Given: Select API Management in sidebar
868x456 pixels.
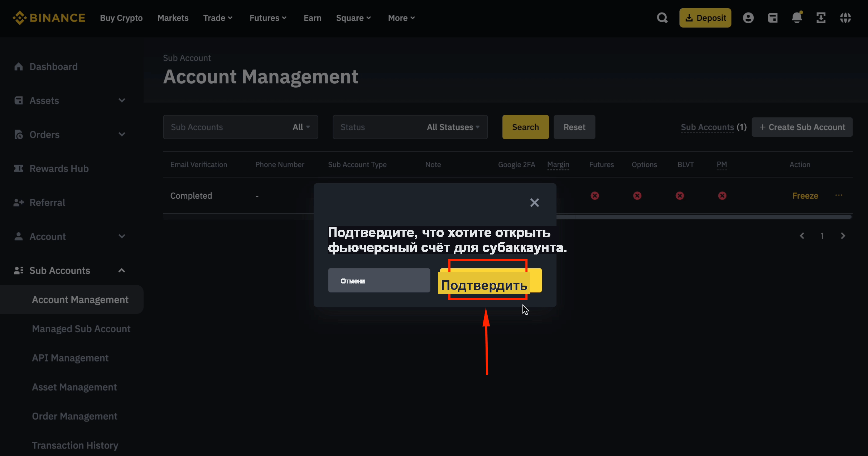Looking at the screenshot, I should (x=70, y=358).
